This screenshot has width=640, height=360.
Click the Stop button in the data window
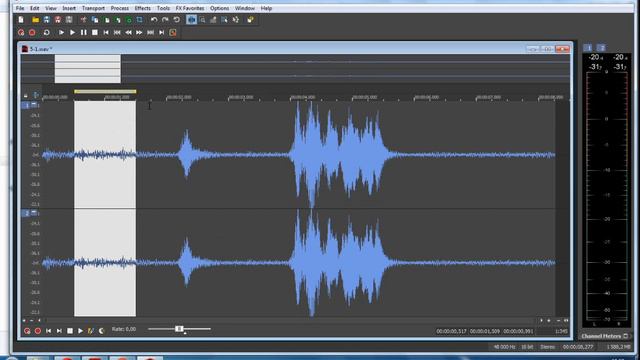(70, 331)
